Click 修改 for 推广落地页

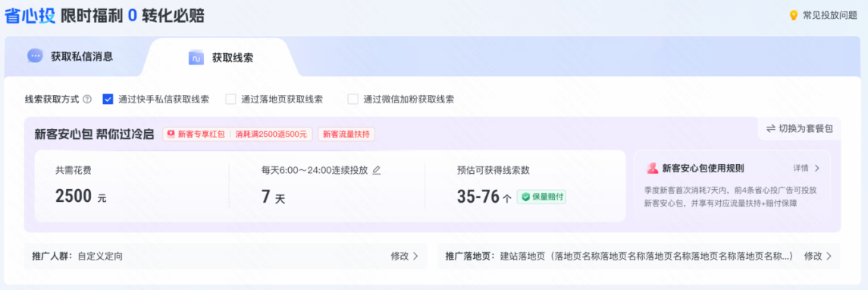pyautogui.click(x=813, y=256)
